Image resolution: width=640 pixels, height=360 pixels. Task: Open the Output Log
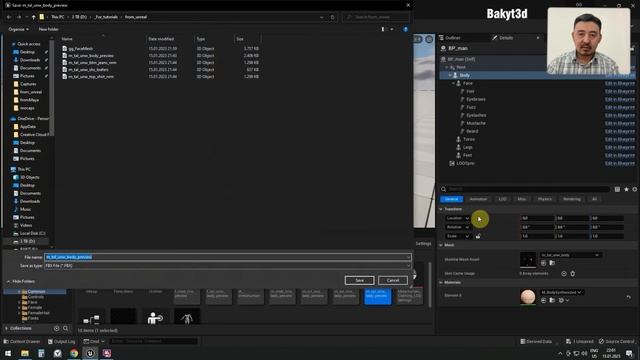62,342
